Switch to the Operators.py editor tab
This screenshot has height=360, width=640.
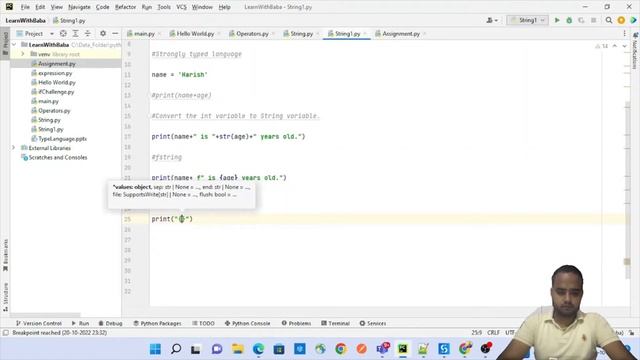[x=251, y=33]
